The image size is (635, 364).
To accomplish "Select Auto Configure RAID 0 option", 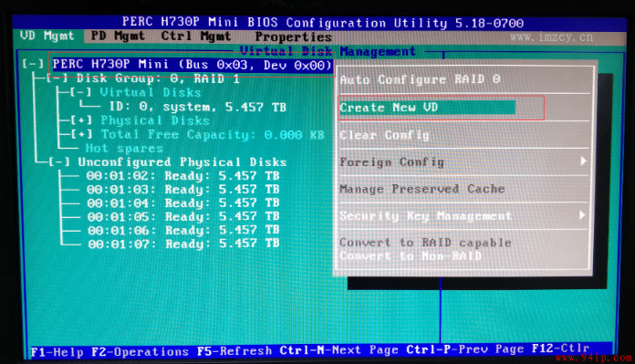I will [x=420, y=79].
